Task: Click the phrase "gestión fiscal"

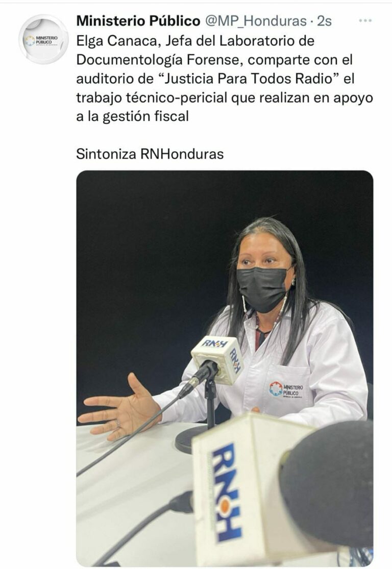Action: coord(145,116)
